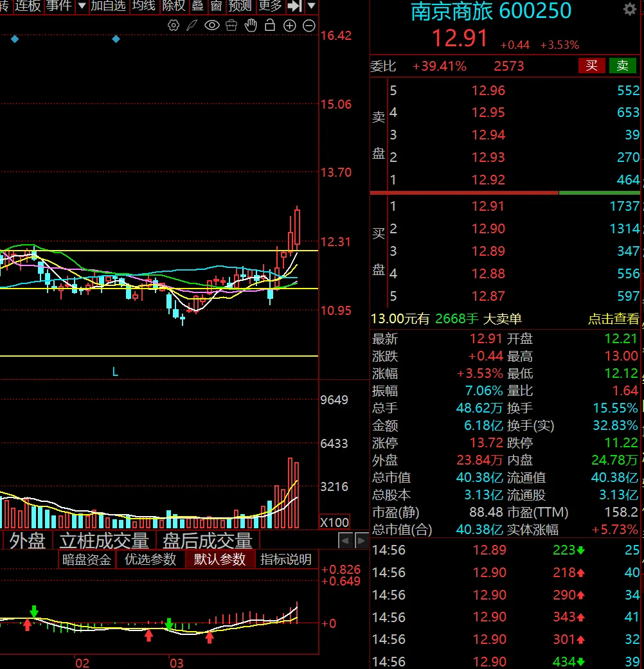Click sell level 1 price 12.92

(488, 180)
